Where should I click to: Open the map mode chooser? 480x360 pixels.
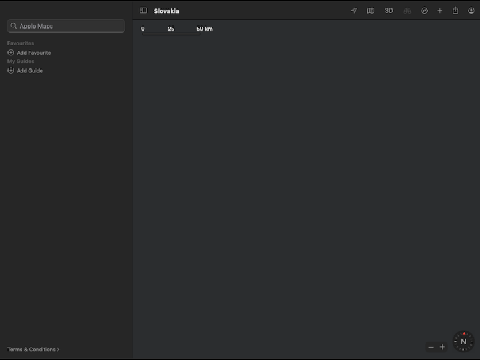tap(370, 11)
